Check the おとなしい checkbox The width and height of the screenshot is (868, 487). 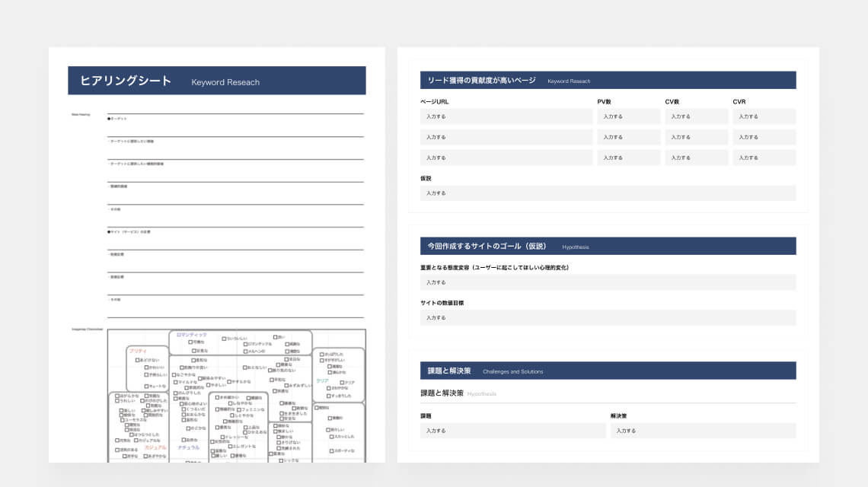pos(244,368)
